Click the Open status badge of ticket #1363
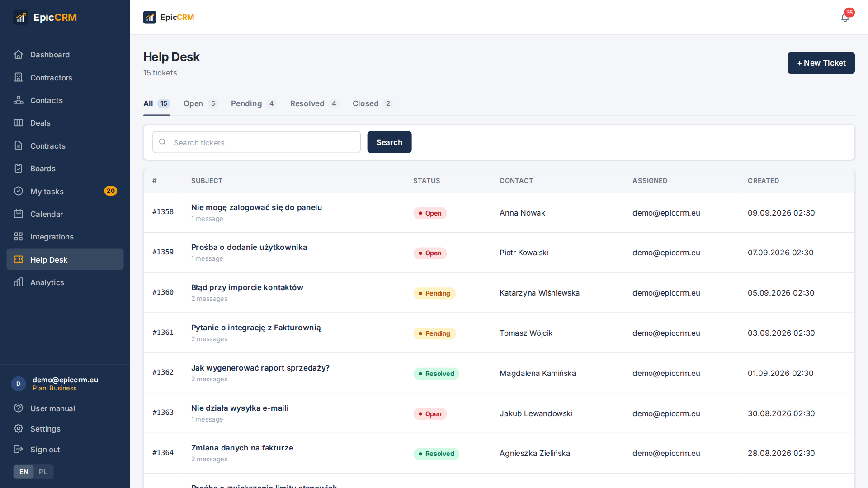This screenshot has height=488, width=868. (x=430, y=414)
